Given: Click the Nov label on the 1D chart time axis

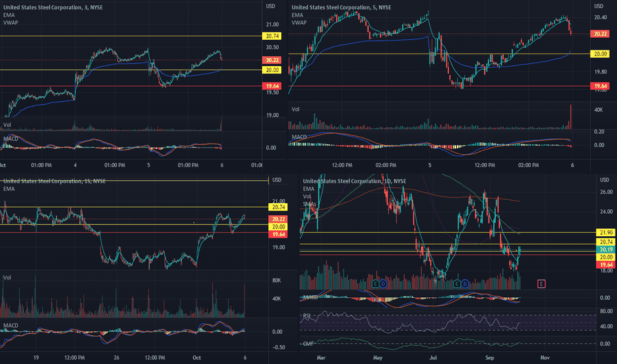Looking at the screenshot, I should click(x=545, y=357).
